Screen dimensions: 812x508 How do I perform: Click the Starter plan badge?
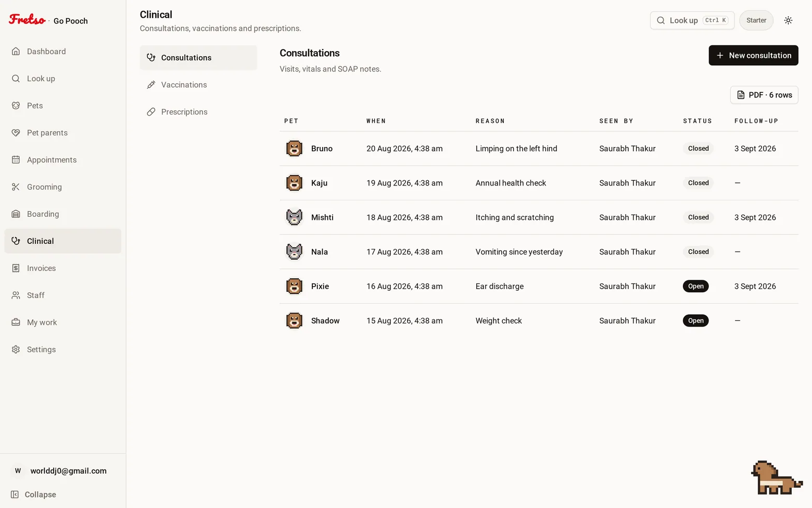(756, 20)
